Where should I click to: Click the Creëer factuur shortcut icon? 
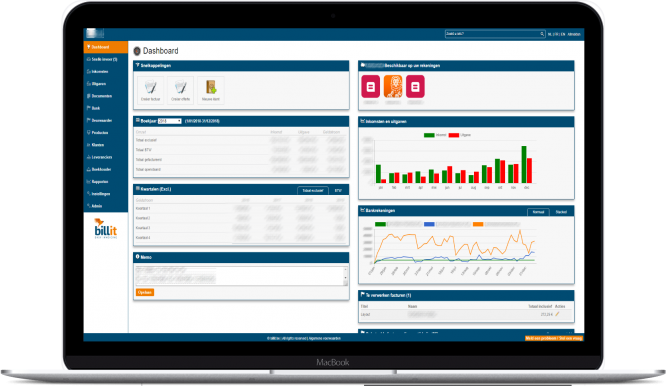pos(150,90)
